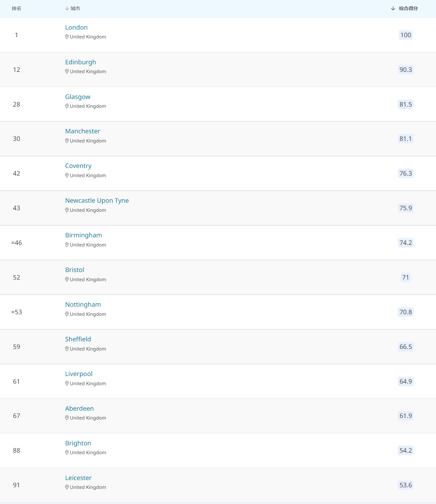
Task: Open the Aberdeen city link
Action: point(79,408)
